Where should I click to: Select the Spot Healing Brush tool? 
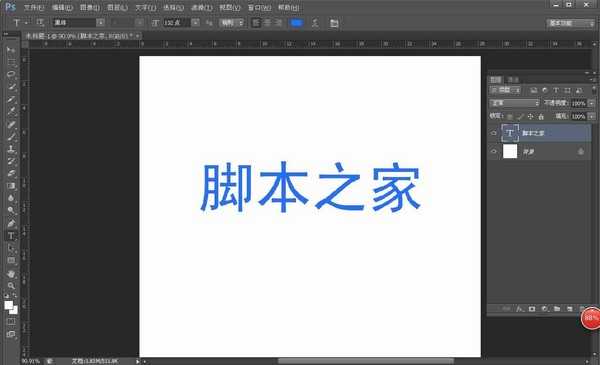[11, 124]
